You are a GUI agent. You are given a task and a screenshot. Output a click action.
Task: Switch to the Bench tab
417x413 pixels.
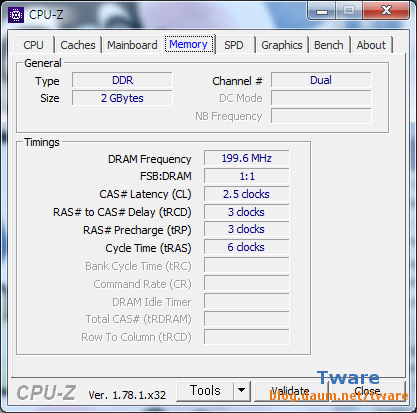(329, 45)
